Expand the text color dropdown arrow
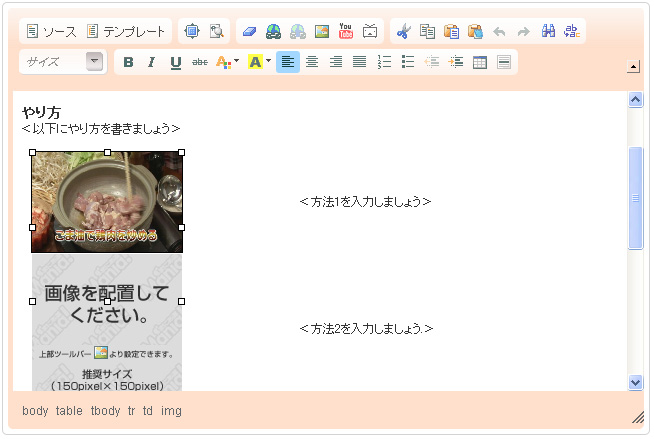654x439 pixels. coord(236,62)
